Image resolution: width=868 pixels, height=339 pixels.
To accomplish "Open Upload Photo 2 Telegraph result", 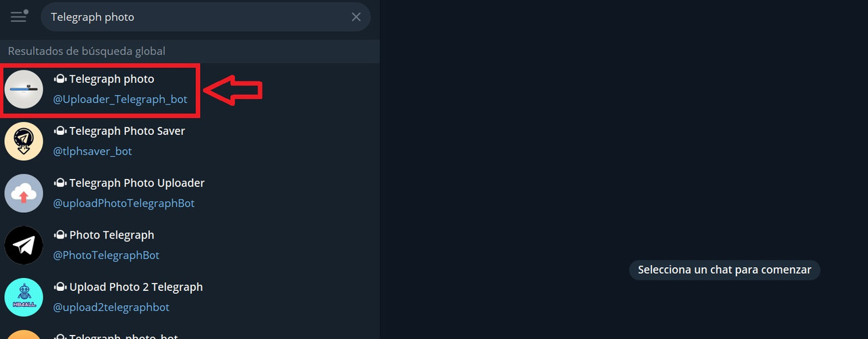I will point(190,297).
